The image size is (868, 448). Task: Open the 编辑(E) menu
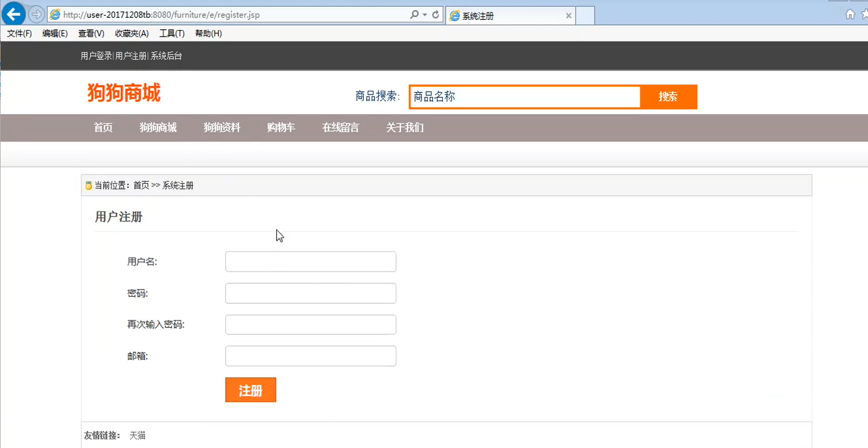point(55,34)
